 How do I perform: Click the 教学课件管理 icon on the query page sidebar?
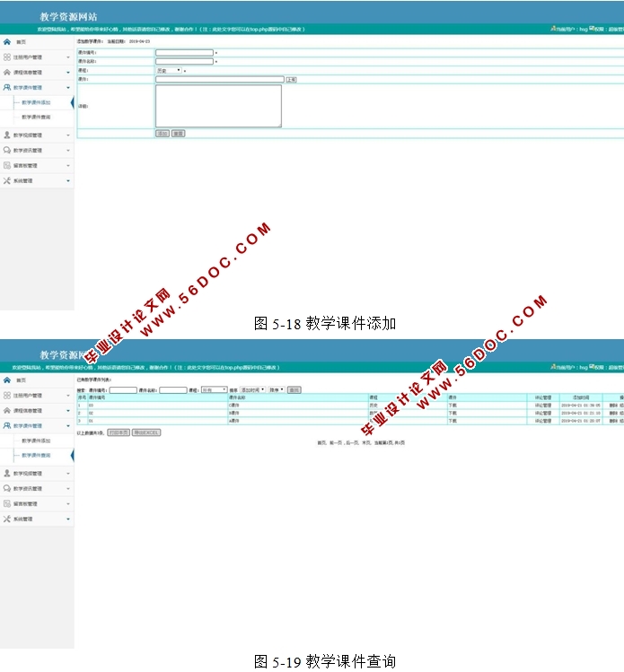[7, 425]
